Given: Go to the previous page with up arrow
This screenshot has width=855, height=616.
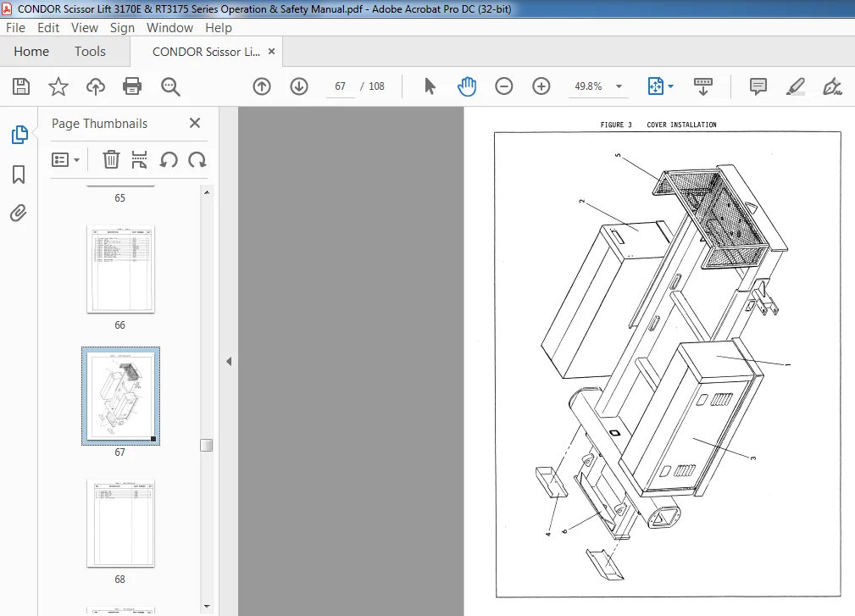Looking at the screenshot, I should coord(262,86).
